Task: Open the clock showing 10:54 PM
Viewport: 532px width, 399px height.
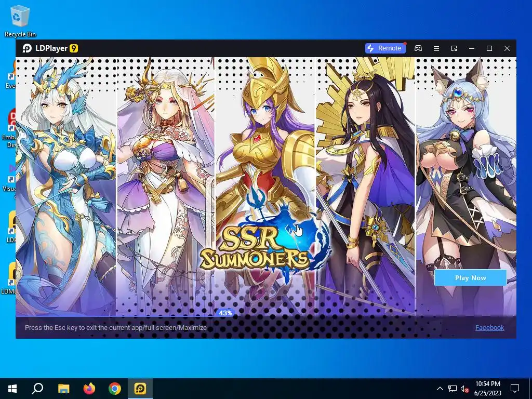Action: [487, 389]
